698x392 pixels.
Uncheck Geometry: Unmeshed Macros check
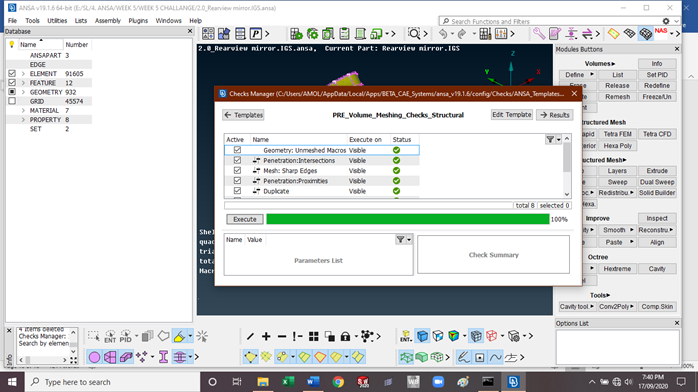click(237, 150)
